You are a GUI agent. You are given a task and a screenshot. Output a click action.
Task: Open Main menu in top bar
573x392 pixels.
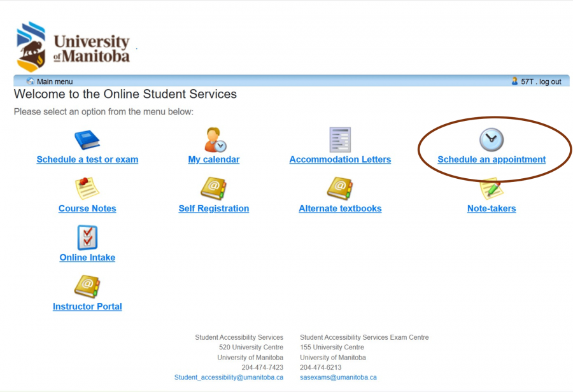coord(54,81)
